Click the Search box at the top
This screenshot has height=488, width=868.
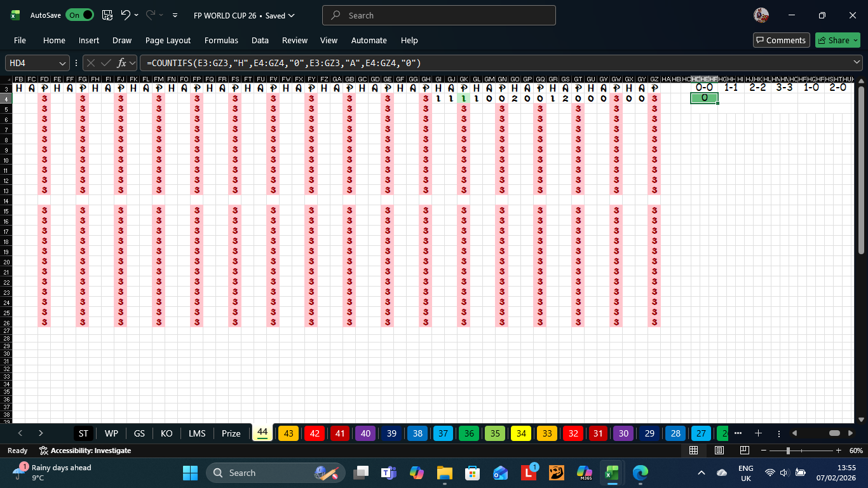[439, 15]
